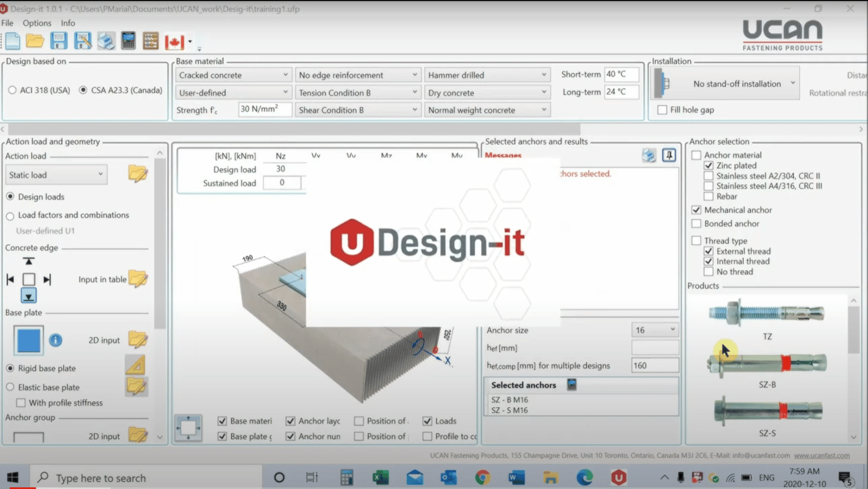The image size is (868, 489).
Task: Toggle Internal thread checkbox
Action: coord(709,261)
